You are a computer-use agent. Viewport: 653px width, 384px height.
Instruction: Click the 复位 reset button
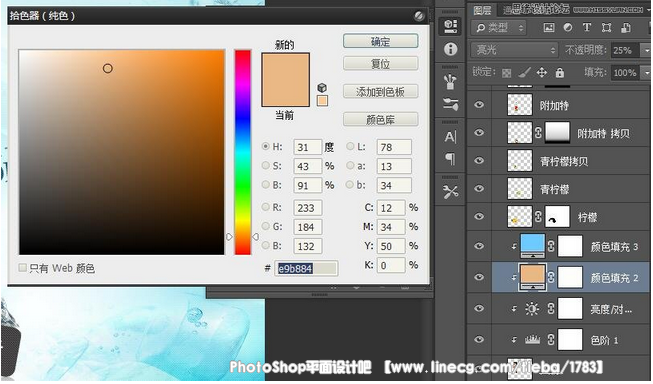pyautogui.click(x=380, y=64)
